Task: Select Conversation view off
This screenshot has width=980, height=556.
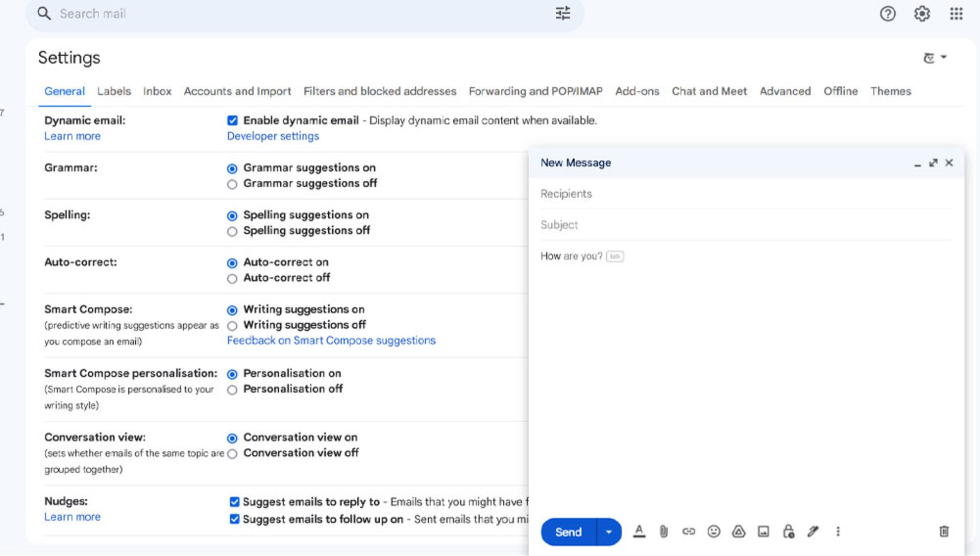Action: click(x=232, y=454)
